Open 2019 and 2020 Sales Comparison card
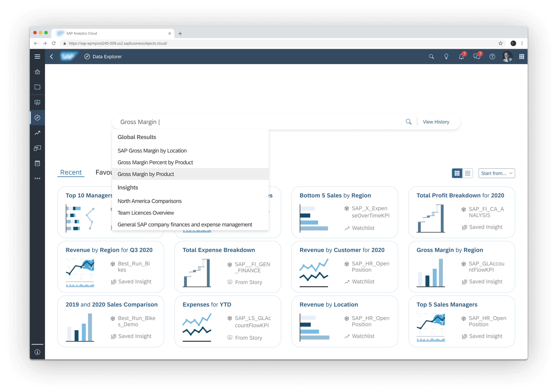This screenshot has height=392, width=557. tap(111, 321)
